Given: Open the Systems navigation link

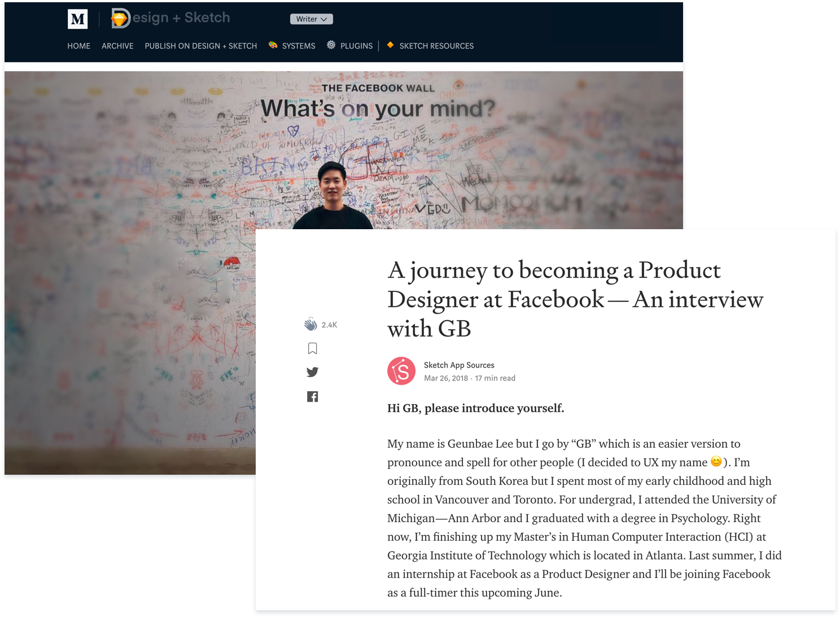Looking at the screenshot, I should 299,46.
